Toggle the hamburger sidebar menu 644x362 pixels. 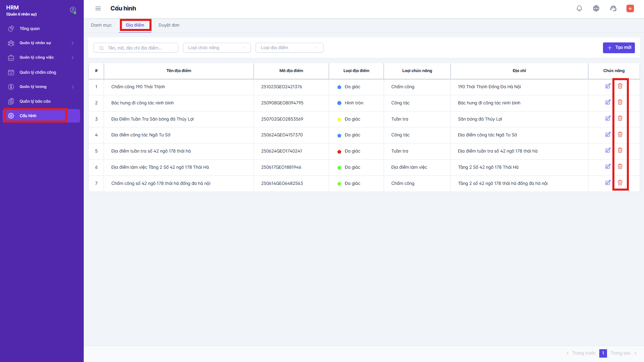98,8
